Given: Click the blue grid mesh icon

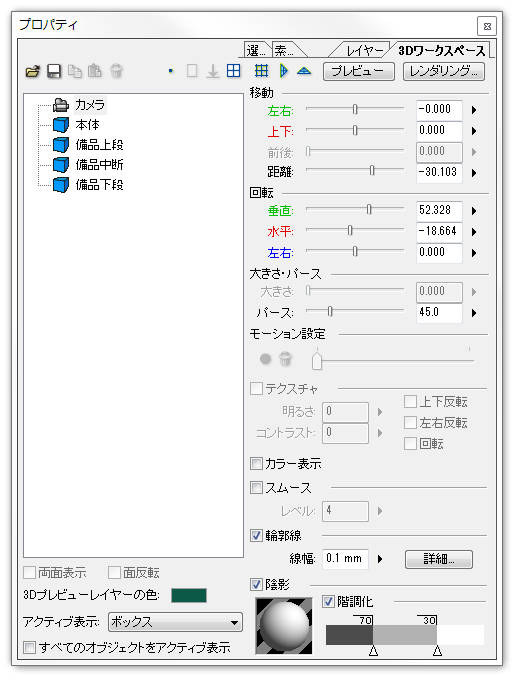Looking at the screenshot, I should coord(261,71).
